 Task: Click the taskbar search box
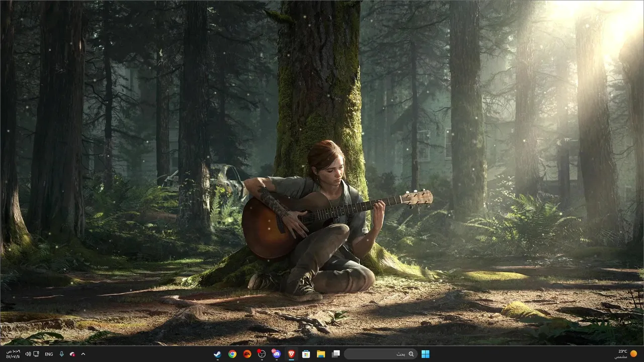tap(381, 354)
